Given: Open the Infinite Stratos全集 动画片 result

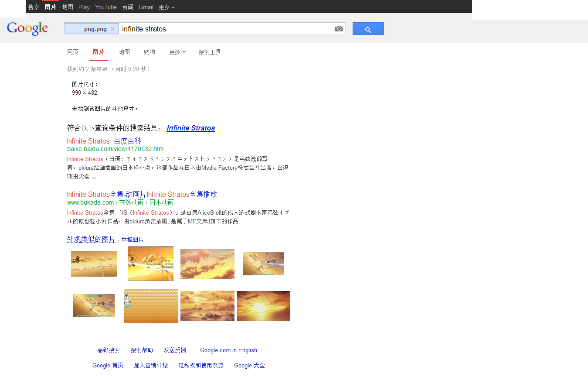Looking at the screenshot, I should click(142, 194).
